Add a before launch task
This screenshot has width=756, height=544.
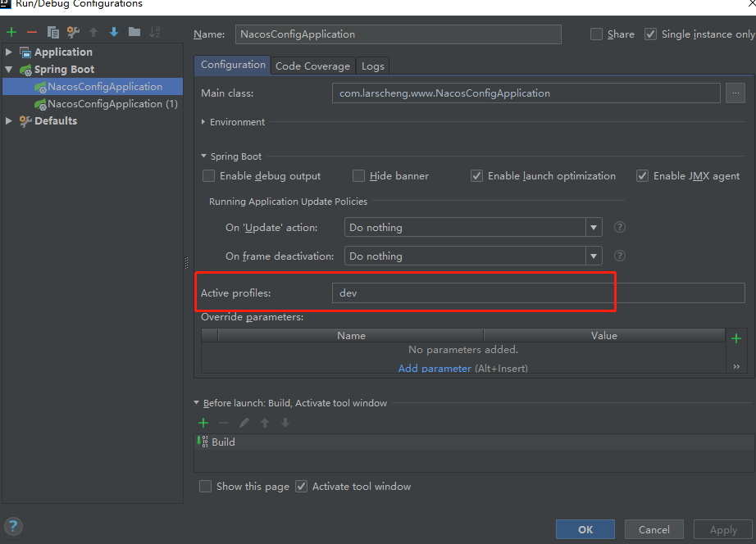pyautogui.click(x=203, y=423)
